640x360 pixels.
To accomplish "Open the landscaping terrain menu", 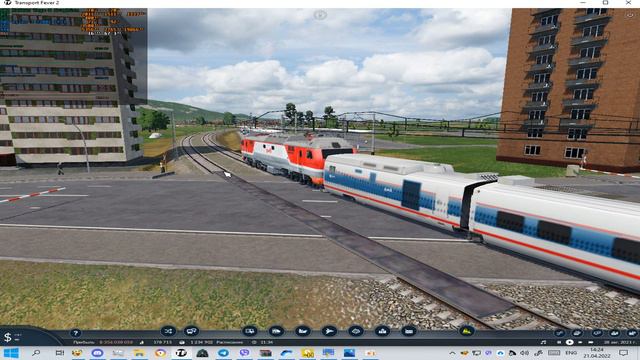I will 356,331.
